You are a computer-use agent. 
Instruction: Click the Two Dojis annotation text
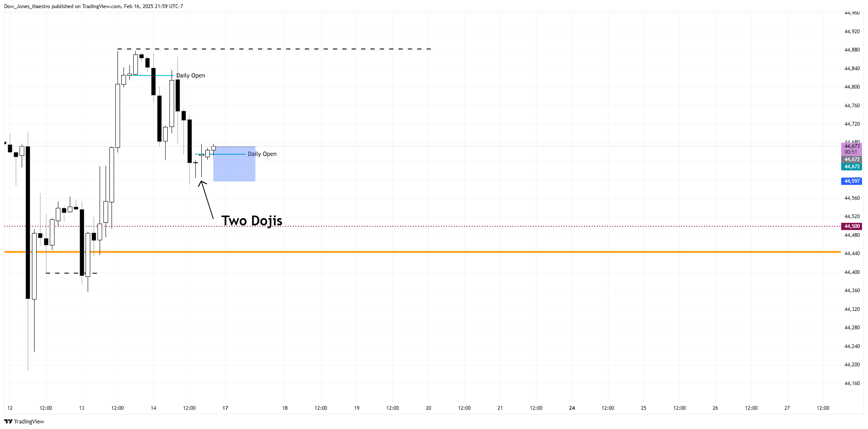coord(252,221)
